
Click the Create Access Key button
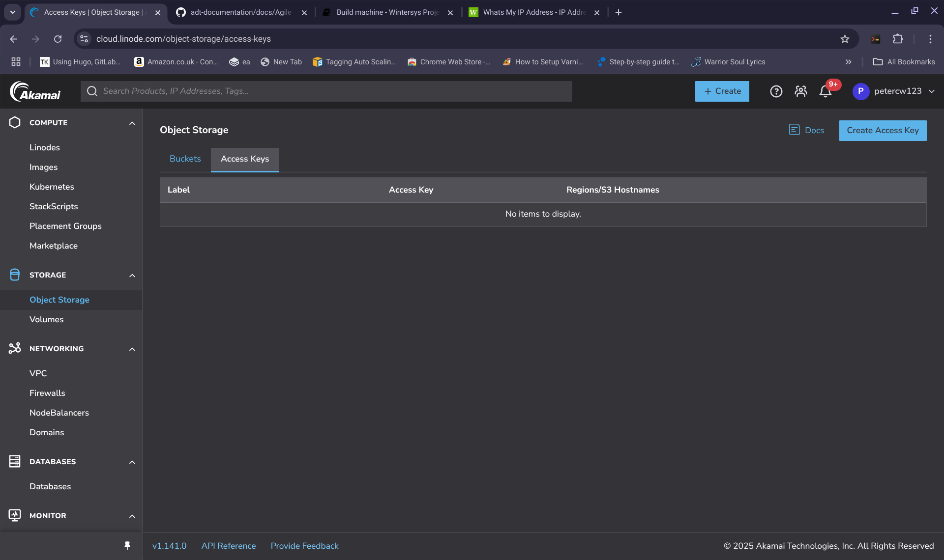pos(883,131)
